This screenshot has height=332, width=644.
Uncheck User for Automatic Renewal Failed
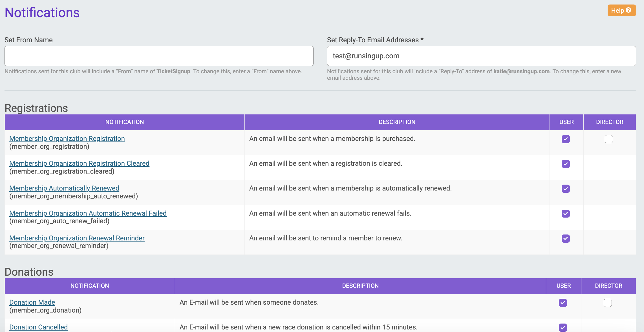tap(566, 214)
